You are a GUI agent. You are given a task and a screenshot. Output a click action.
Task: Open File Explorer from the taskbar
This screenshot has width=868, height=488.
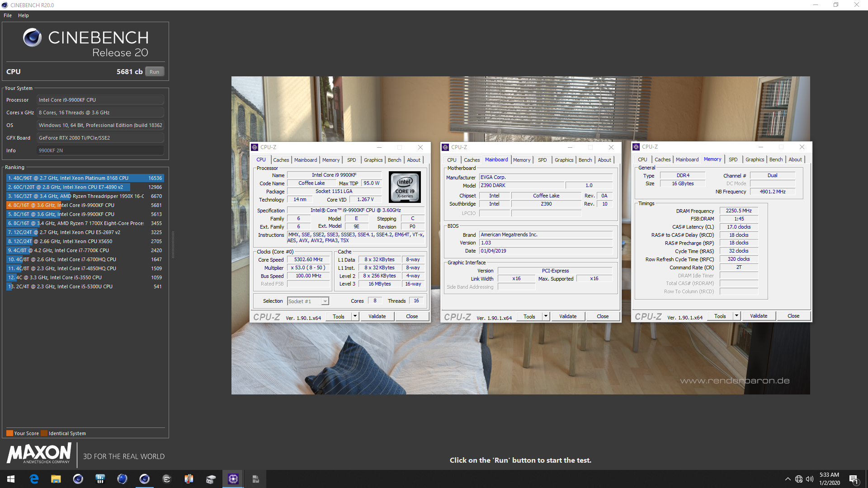pos(56,479)
